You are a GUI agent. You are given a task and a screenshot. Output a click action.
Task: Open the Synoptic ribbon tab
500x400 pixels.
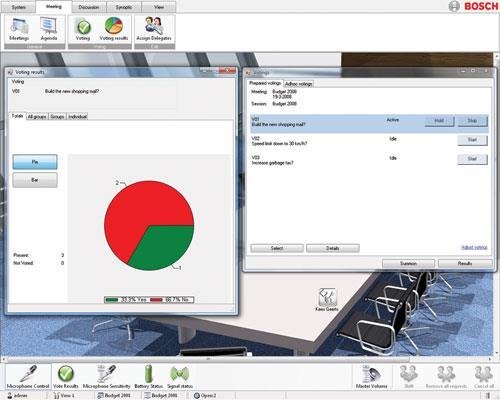pyautogui.click(x=124, y=7)
